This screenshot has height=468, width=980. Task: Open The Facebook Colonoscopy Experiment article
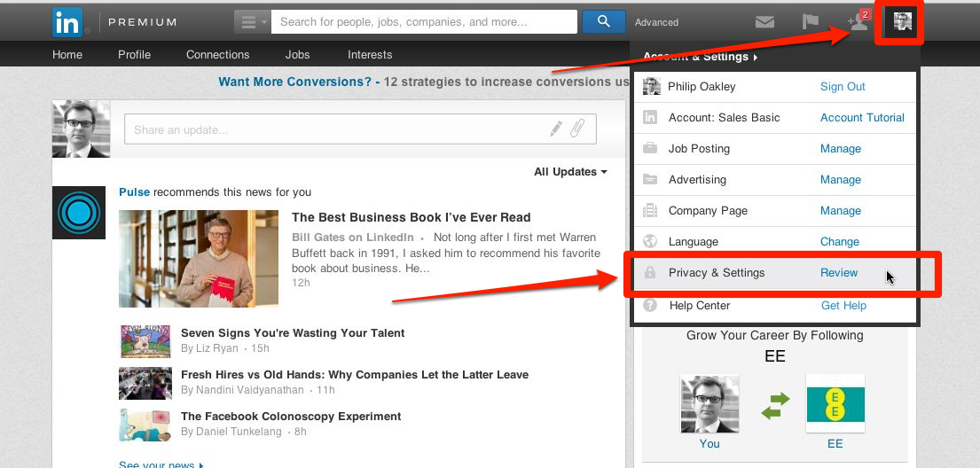(x=291, y=416)
